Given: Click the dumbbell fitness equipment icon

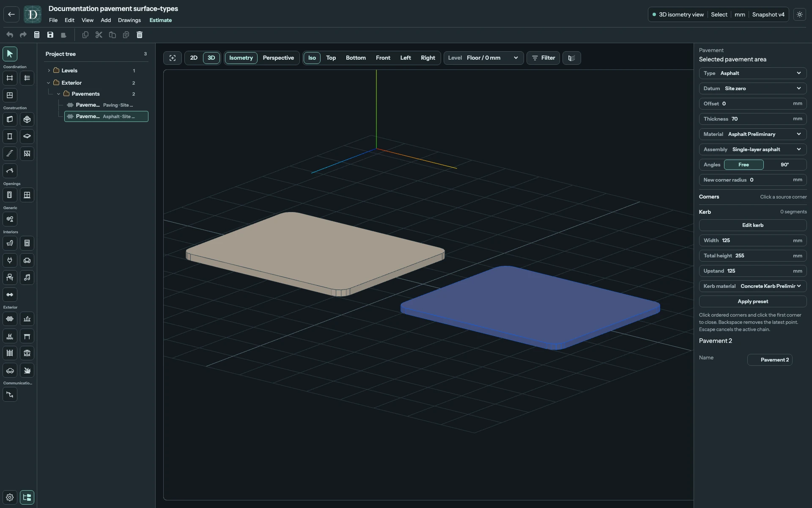Looking at the screenshot, I should point(10,295).
